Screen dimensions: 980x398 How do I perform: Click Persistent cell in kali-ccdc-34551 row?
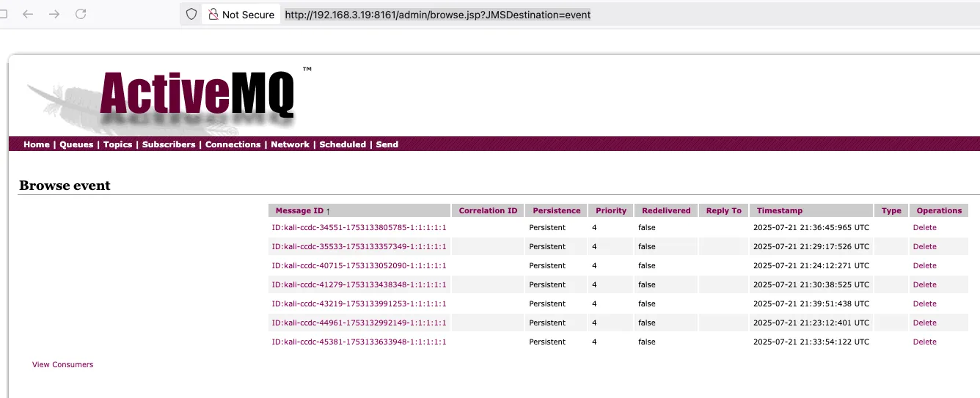pos(547,227)
